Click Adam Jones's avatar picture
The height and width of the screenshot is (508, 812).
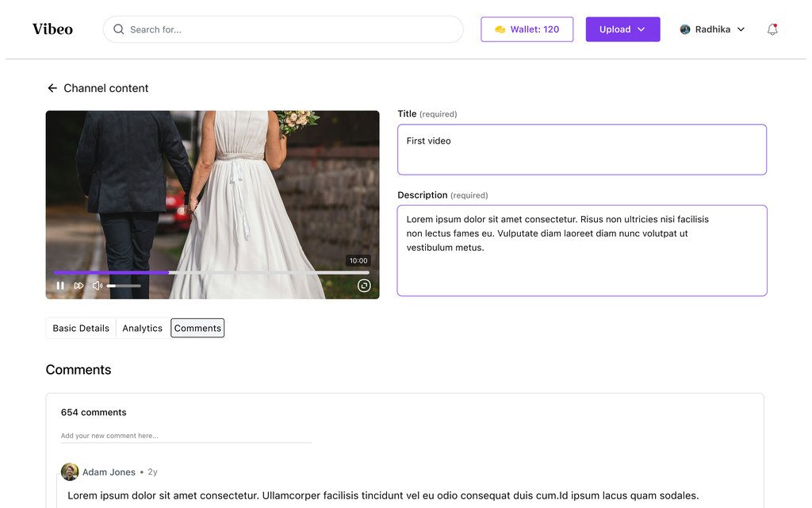70,471
